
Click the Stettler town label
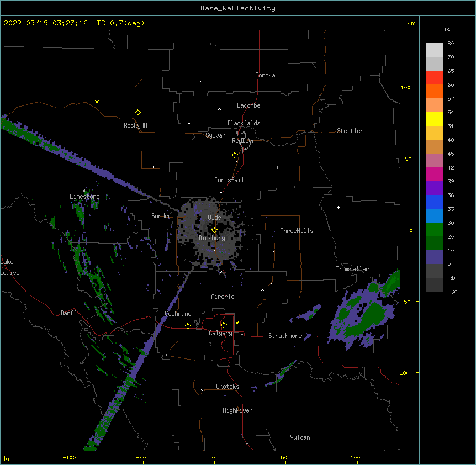[350, 131]
